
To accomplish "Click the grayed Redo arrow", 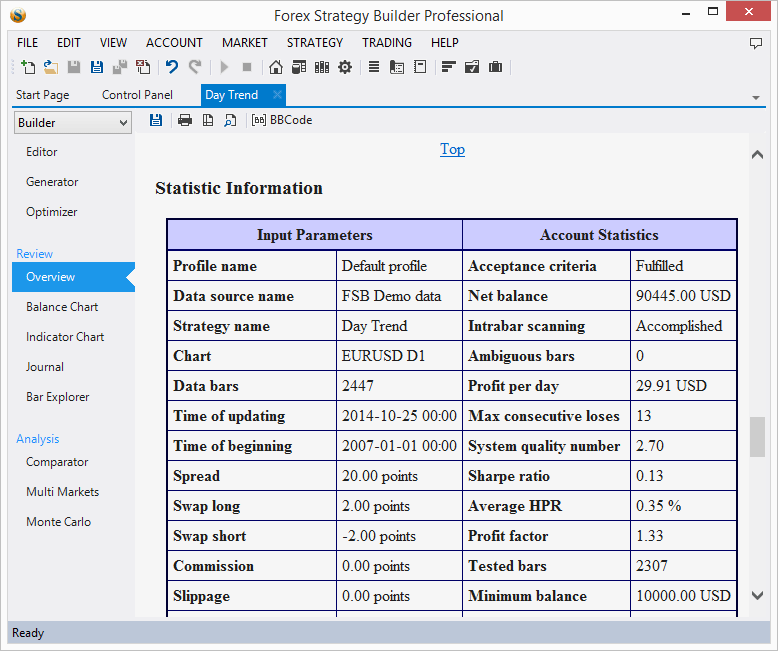I will point(195,67).
